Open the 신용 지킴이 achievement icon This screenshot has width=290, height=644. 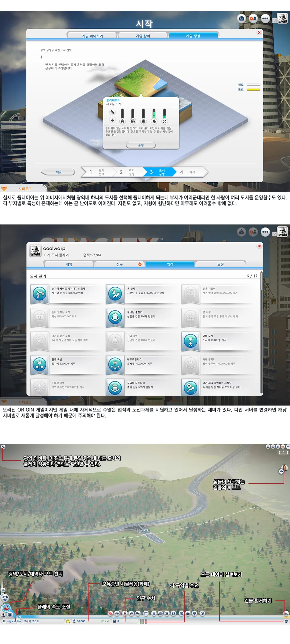pyautogui.click(x=190, y=294)
